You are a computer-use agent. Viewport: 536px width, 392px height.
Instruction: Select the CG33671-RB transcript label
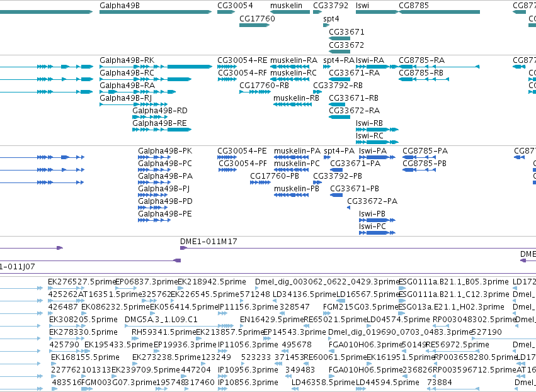tap(354, 98)
